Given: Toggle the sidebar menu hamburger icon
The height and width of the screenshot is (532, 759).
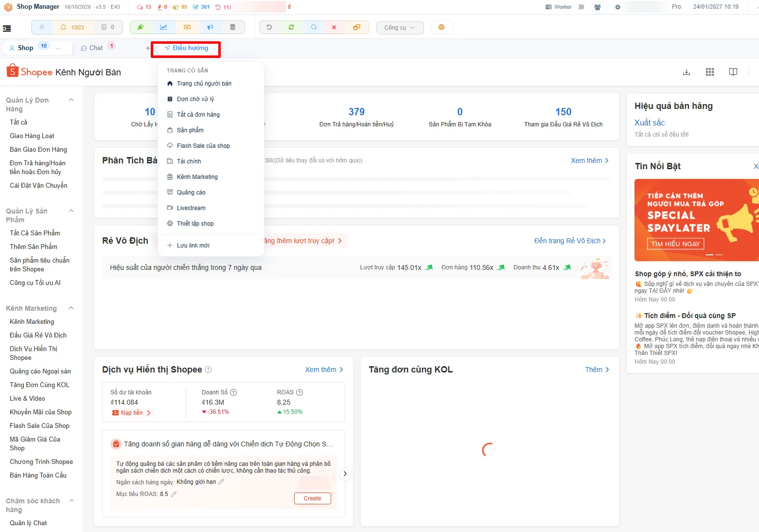Looking at the screenshot, I should [7, 28].
